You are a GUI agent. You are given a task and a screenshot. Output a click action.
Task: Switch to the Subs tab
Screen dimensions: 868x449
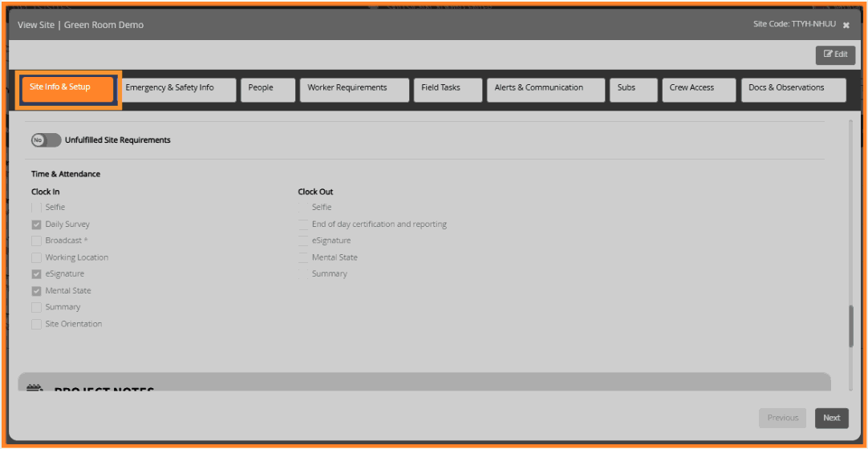click(633, 90)
